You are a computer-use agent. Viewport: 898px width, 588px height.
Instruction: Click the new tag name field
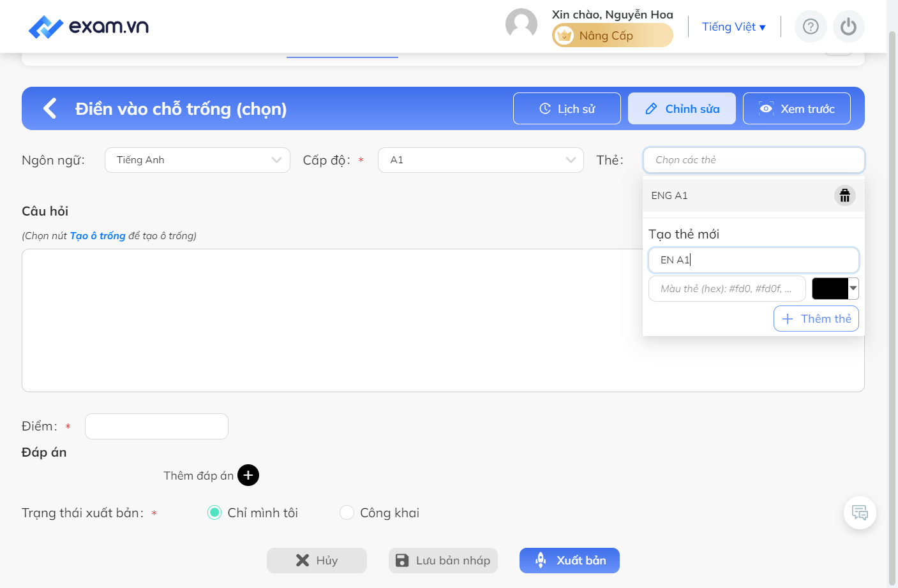click(x=754, y=260)
